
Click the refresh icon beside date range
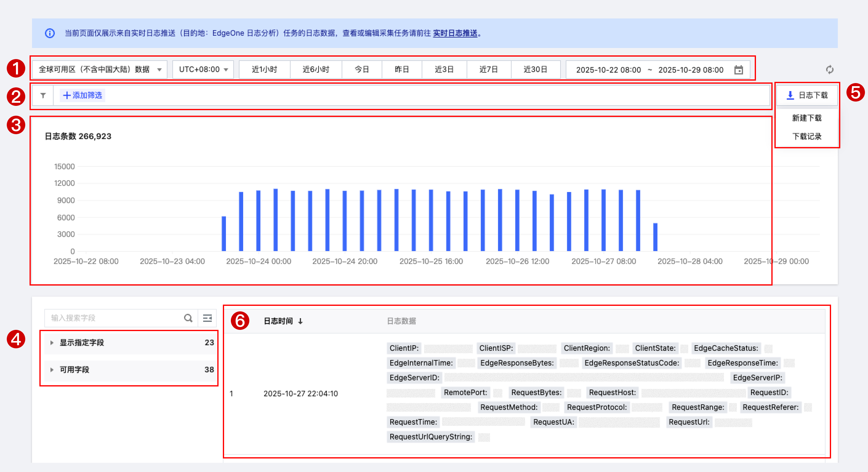click(829, 70)
